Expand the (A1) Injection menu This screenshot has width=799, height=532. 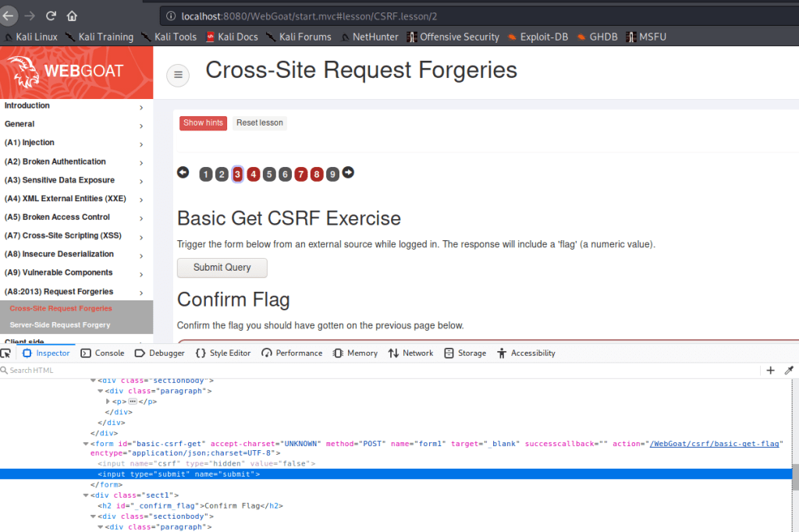[x=141, y=144]
